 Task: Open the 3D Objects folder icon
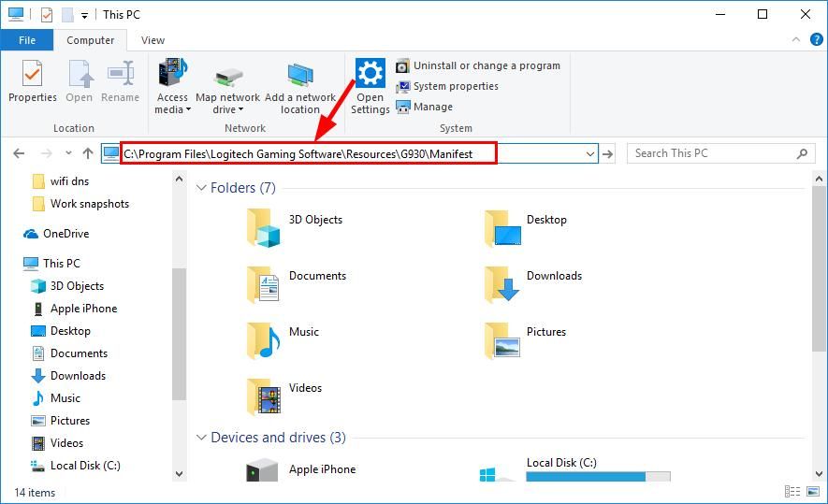pyautogui.click(x=264, y=225)
